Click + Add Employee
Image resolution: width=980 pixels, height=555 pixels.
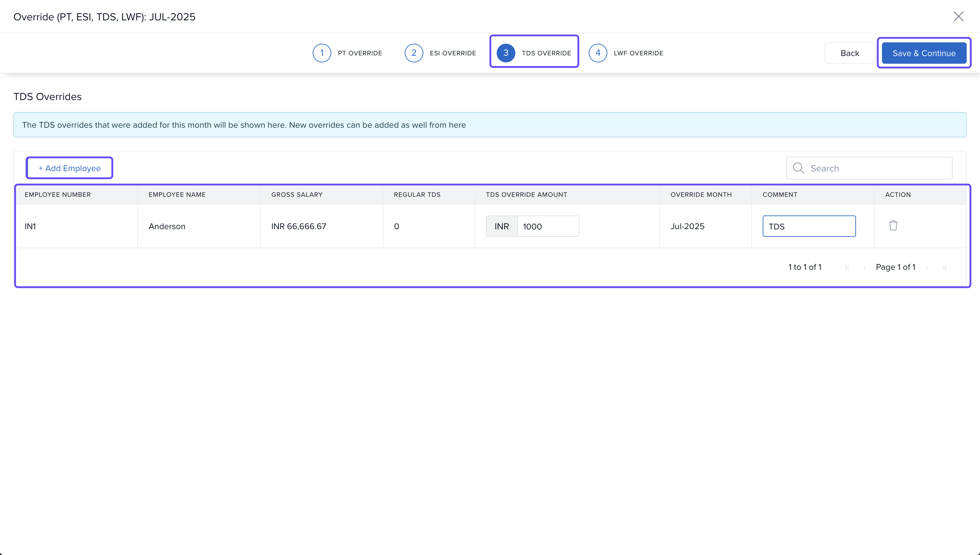[x=69, y=168]
